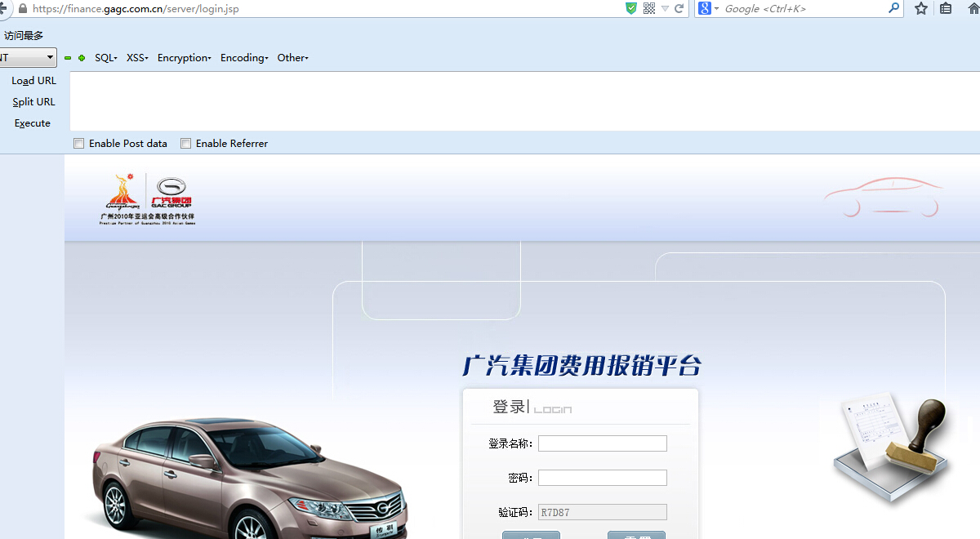Click inside the HackBar URL text area
The height and width of the screenshot is (539, 980).
click(x=524, y=101)
